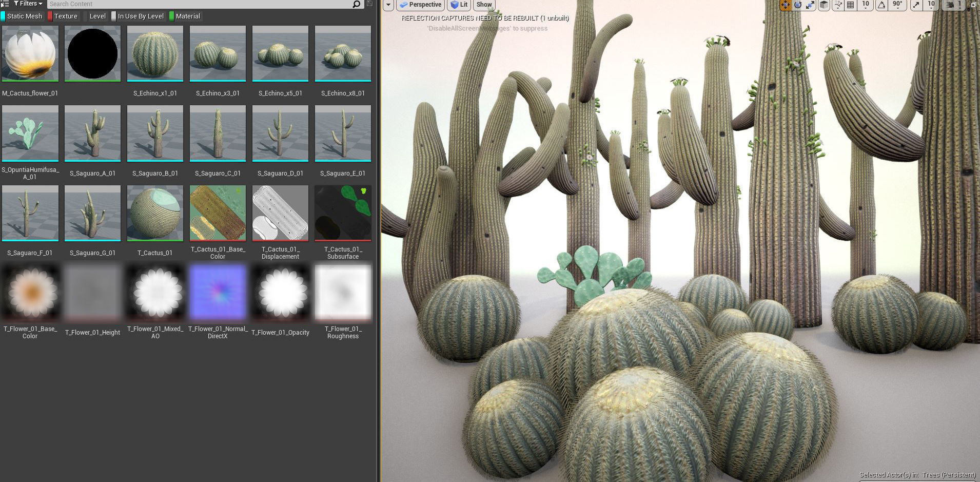Open the viewport options arrow menu
This screenshot has width=980, height=482.
[388, 5]
